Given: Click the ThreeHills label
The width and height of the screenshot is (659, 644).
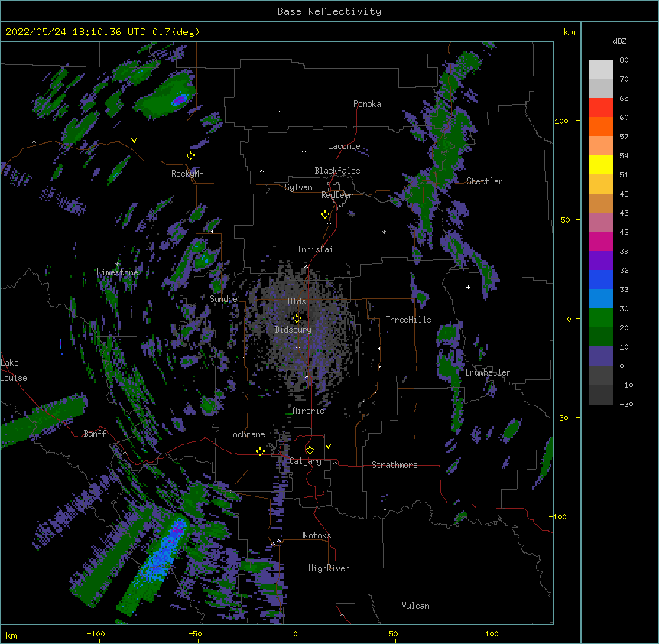Looking at the screenshot, I should click(408, 320).
